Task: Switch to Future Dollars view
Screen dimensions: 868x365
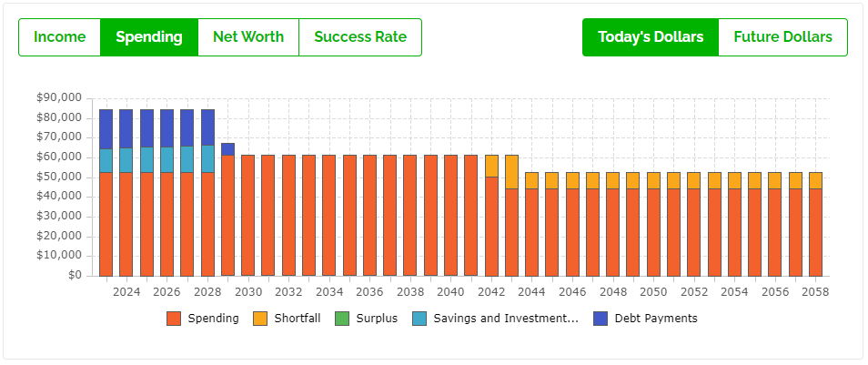Action: pyautogui.click(x=782, y=37)
